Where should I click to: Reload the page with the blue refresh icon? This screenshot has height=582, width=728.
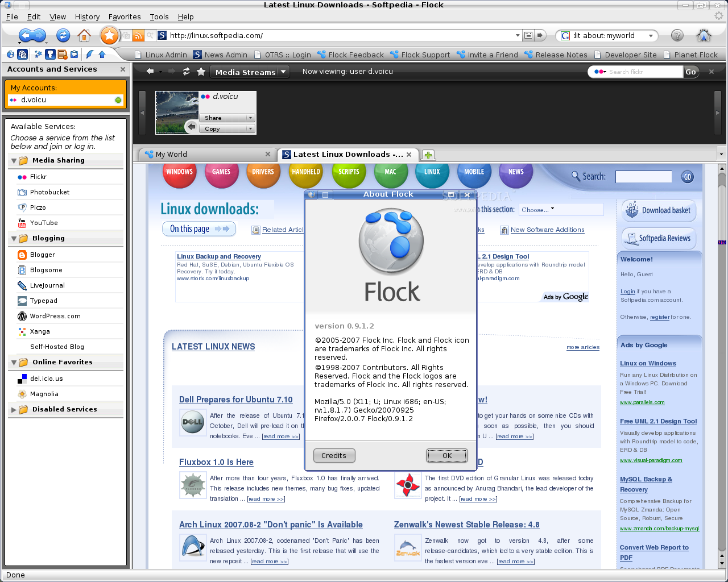point(63,36)
